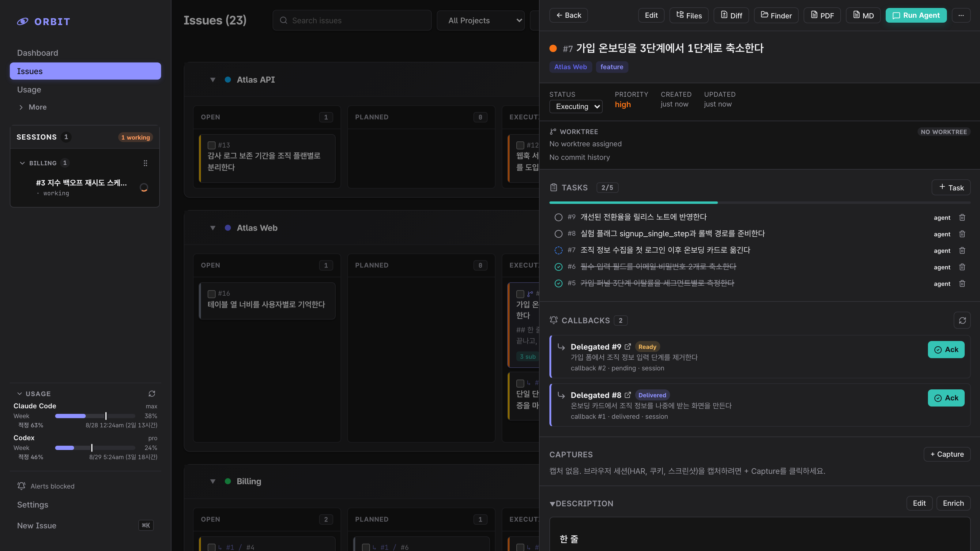Open Files view for the issue
Image resolution: width=980 pixels, height=551 pixels.
click(x=689, y=16)
